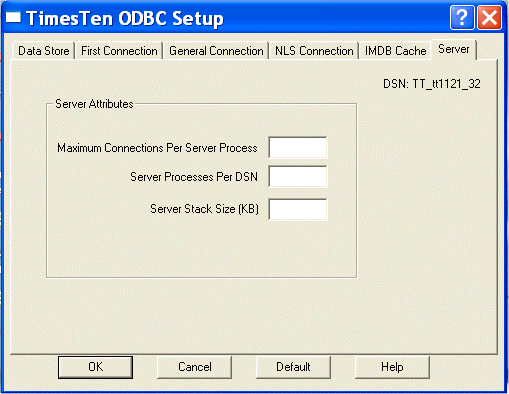Click the Server Attributes group label
Viewport: 509px width, 394px height.
[94, 104]
